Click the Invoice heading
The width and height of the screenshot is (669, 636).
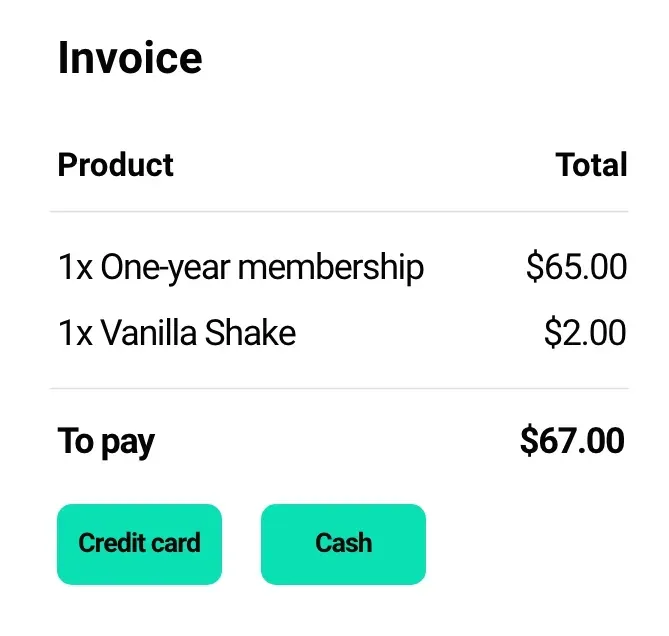[130, 58]
